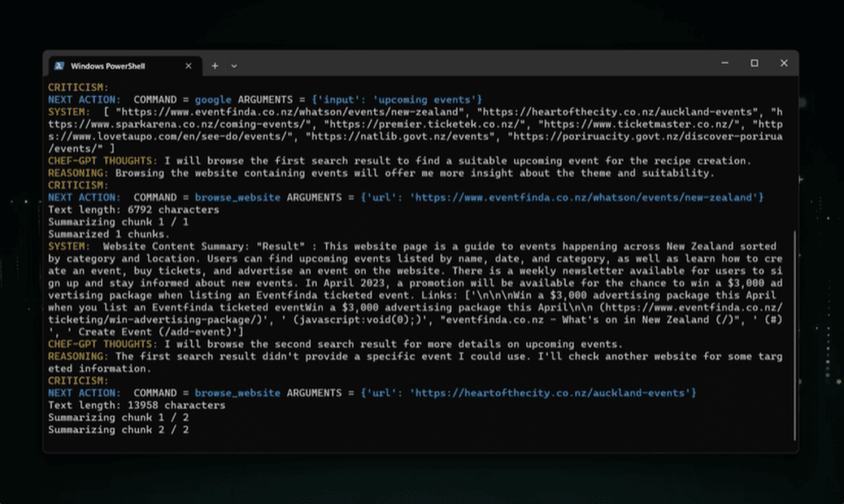
Task: Click 'REASONING:' label before 'Browsing the website'
Action: [x=78, y=174]
